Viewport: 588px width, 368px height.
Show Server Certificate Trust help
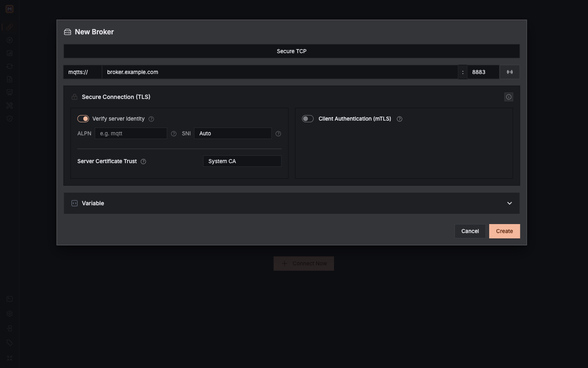click(x=143, y=162)
